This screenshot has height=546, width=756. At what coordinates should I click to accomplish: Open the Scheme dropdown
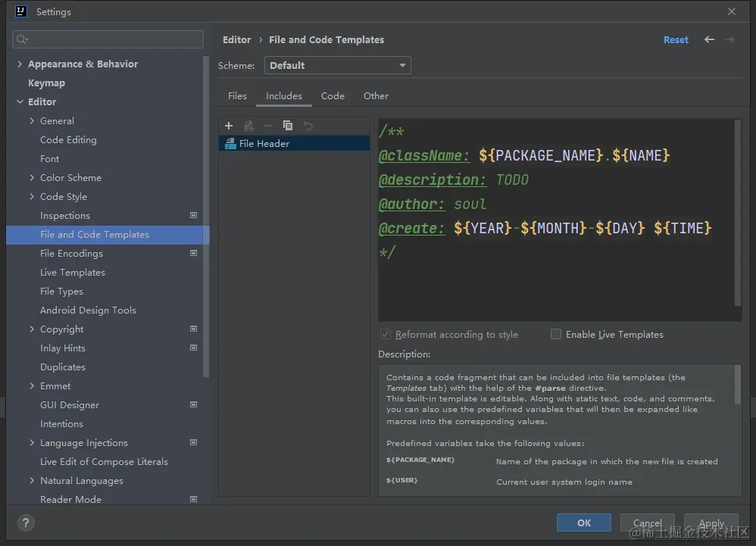[x=338, y=66]
